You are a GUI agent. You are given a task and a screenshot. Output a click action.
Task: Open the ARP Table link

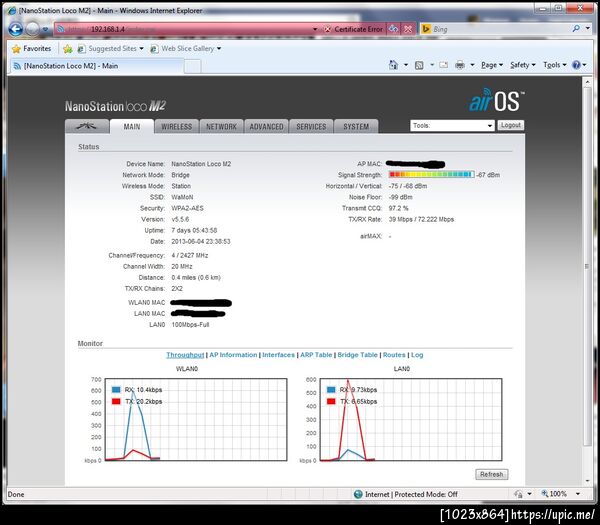click(x=316, y=355)
